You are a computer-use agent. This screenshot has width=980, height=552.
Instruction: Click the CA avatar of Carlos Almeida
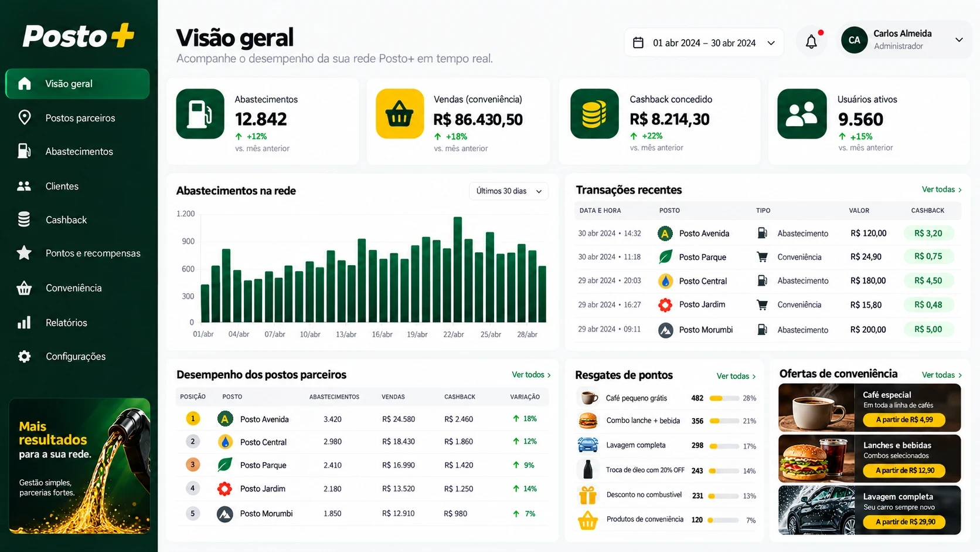pyautogui.click(x=855, y=40)
